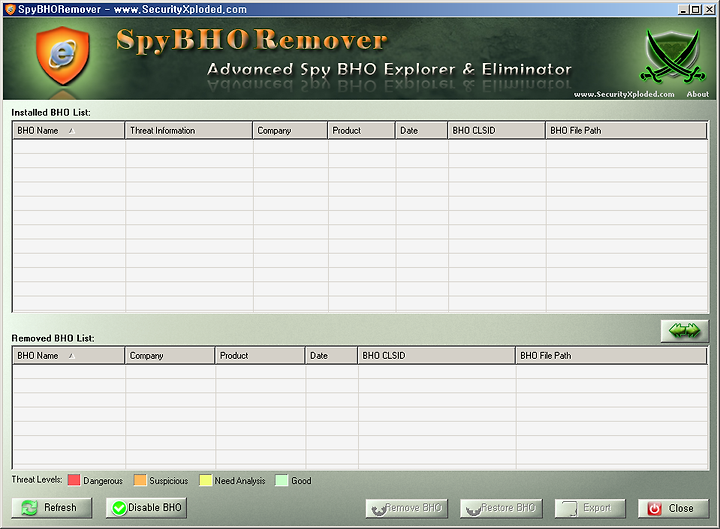Minimize the SpyBHORemover window
The width and height of the screenshot is (720, 529).
683,9
